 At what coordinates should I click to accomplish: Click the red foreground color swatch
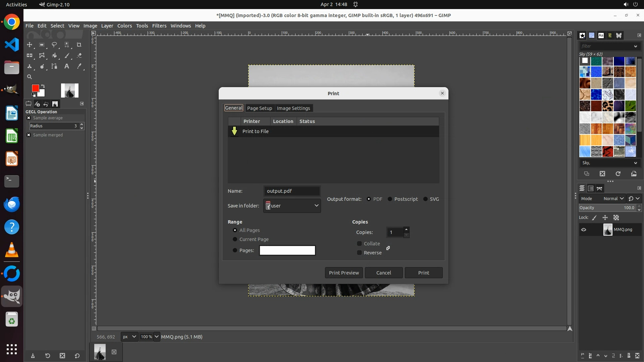[x=35, y=88]
